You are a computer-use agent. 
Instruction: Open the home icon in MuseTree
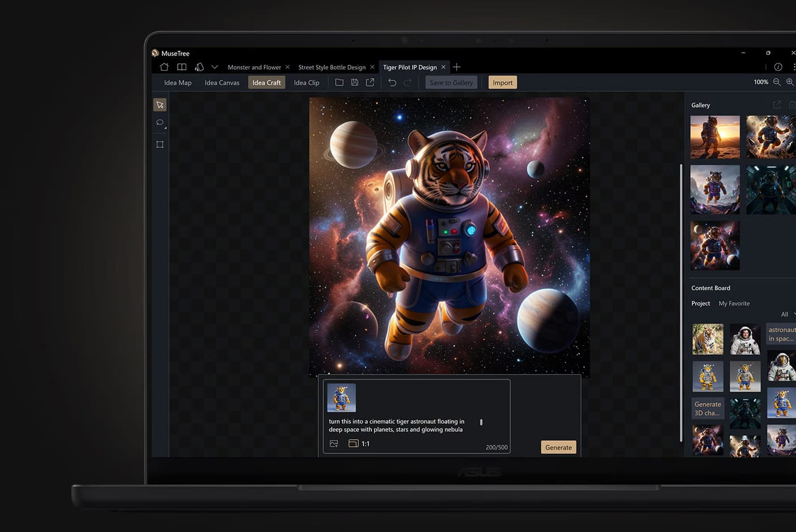click(x=164, y=67)
